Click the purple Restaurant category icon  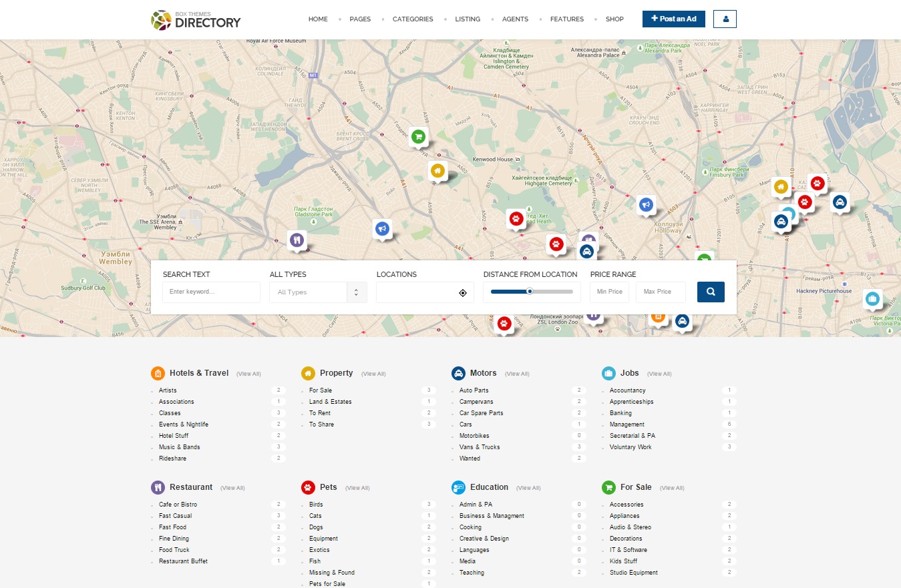(158, 487)
